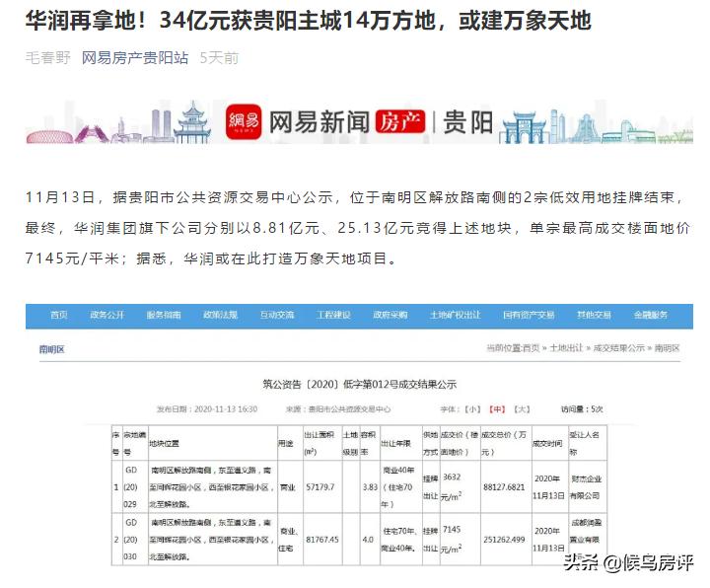Select the 金融服务 nav item

(650, 315)
